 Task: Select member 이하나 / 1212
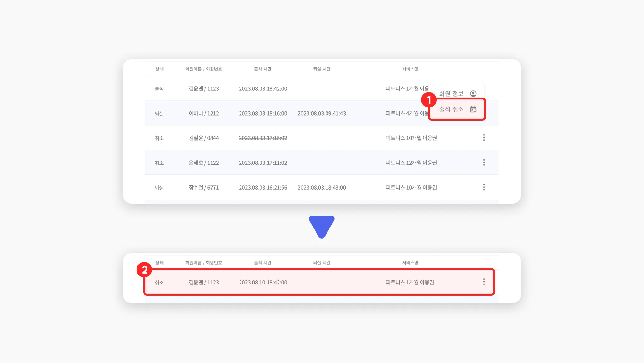point(204,113)
